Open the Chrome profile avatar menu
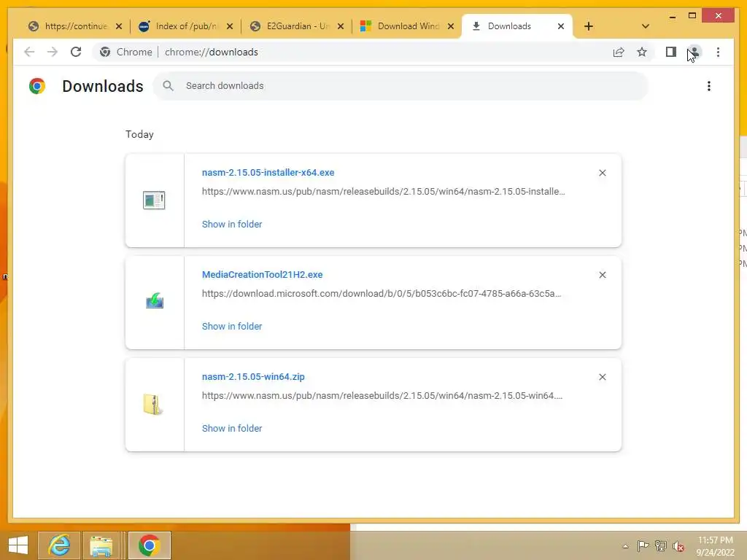 (694, 52)
